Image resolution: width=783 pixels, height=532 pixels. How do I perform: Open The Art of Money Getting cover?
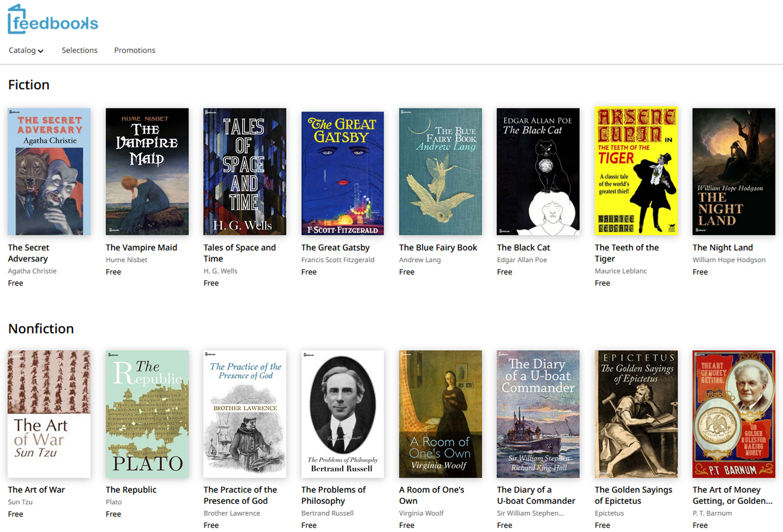(734, 414)
